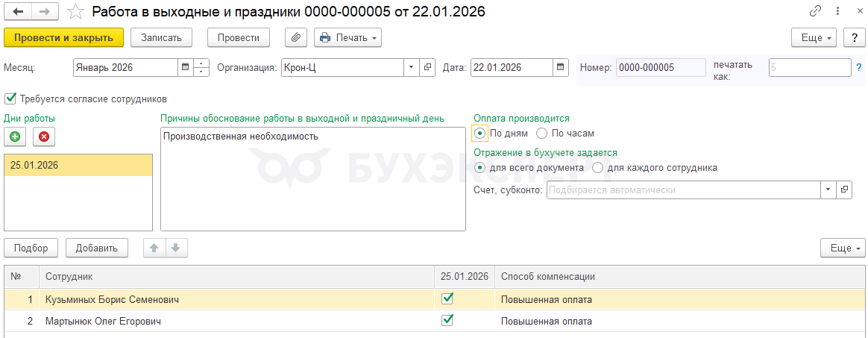Expand the Организация dropdown list

coord(412,68)
